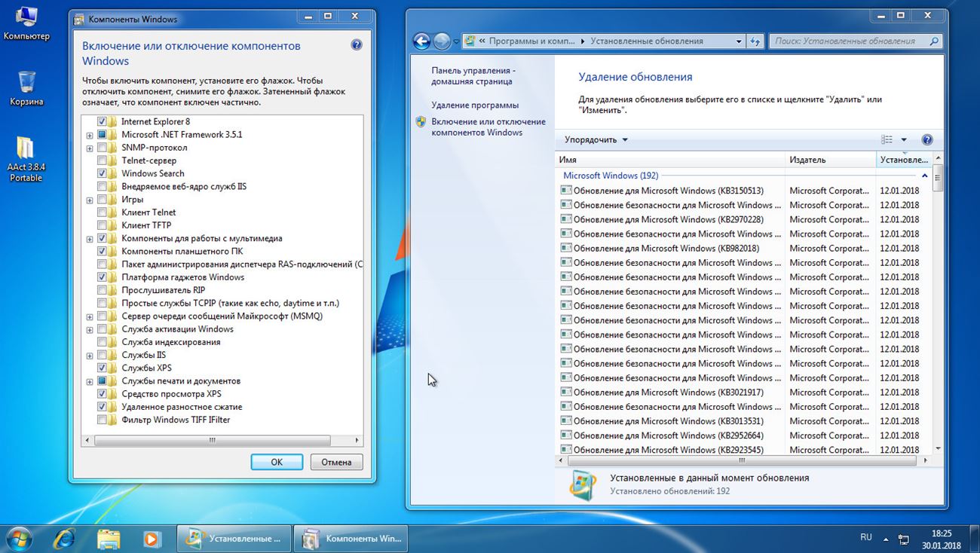Click the control panel icon in address bar
Image resolution: width=980 pixels, height=553 pixels.
click(x=470, y=41)
